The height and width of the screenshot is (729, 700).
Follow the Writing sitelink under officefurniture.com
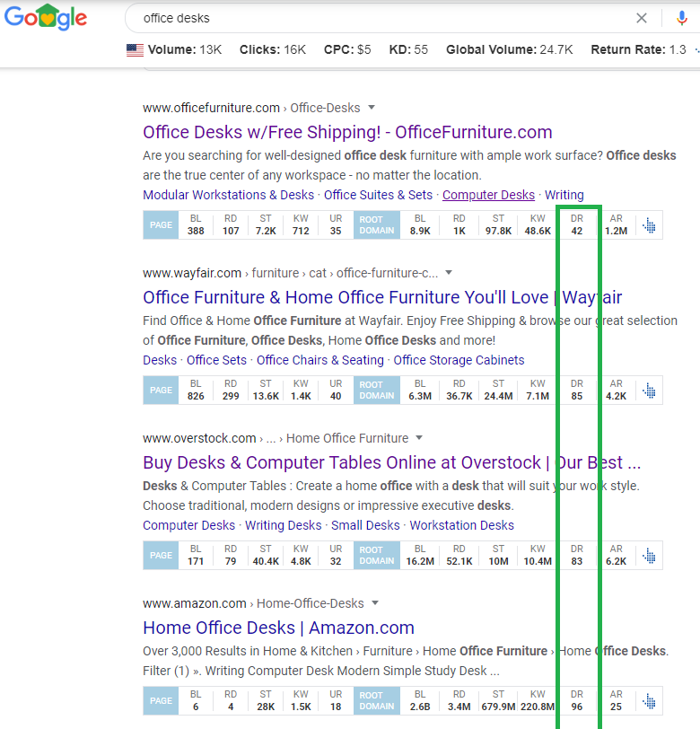point(564,195)
